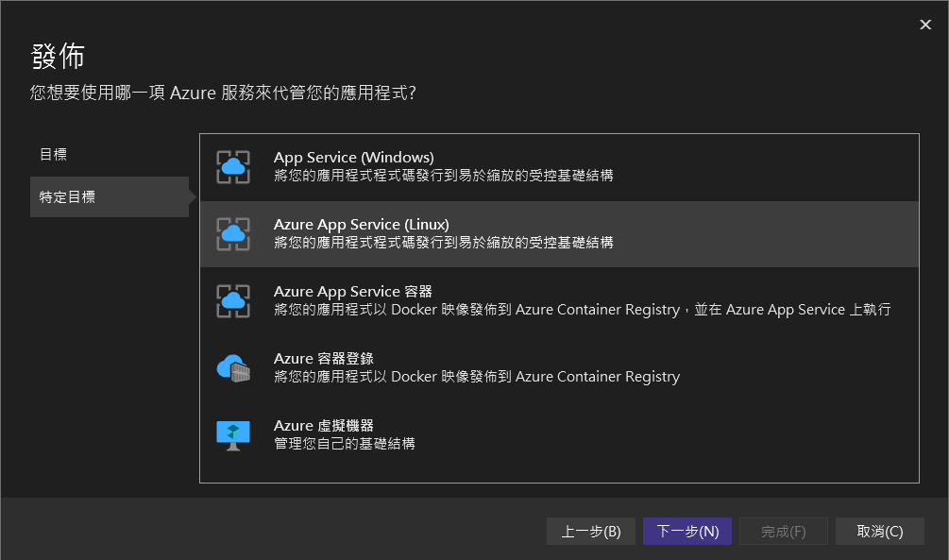The height and width of the screenshot is (560, 949).
Task: Click the Azure App Service (Linux) cloud icon
Action: (233, 234)
